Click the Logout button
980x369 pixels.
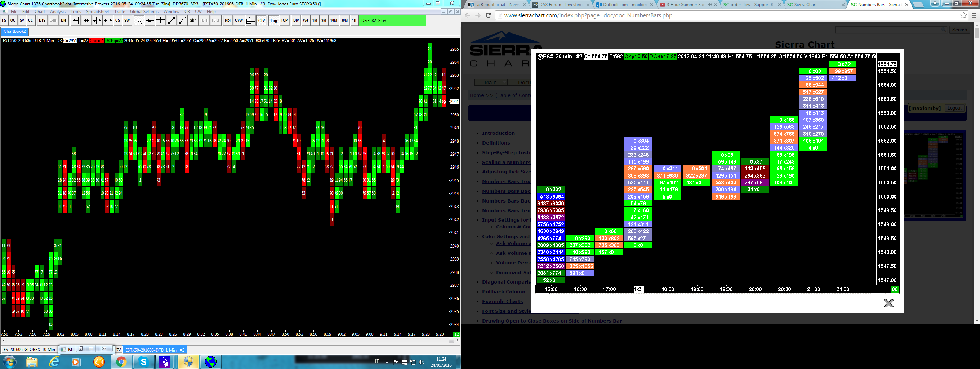pyautogui.click(x=954, y=108)
